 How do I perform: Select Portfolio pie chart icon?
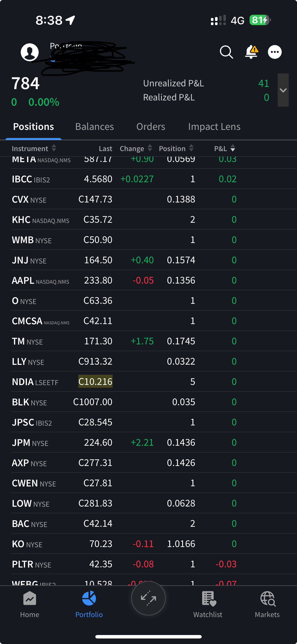[x=89, y=598]
